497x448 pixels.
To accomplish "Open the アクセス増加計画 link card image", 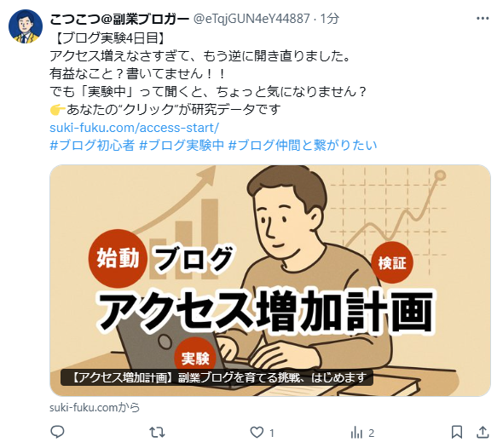I will (270, 280).
